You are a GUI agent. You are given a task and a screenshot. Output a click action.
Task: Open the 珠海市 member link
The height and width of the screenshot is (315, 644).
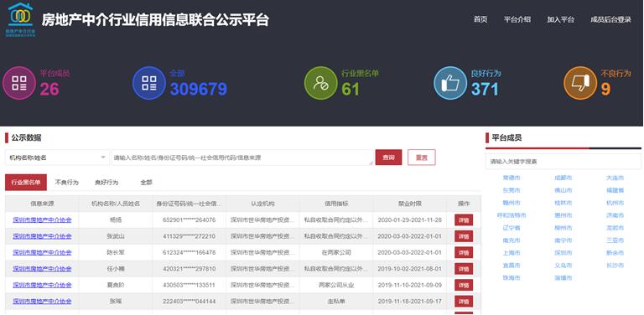512,277
